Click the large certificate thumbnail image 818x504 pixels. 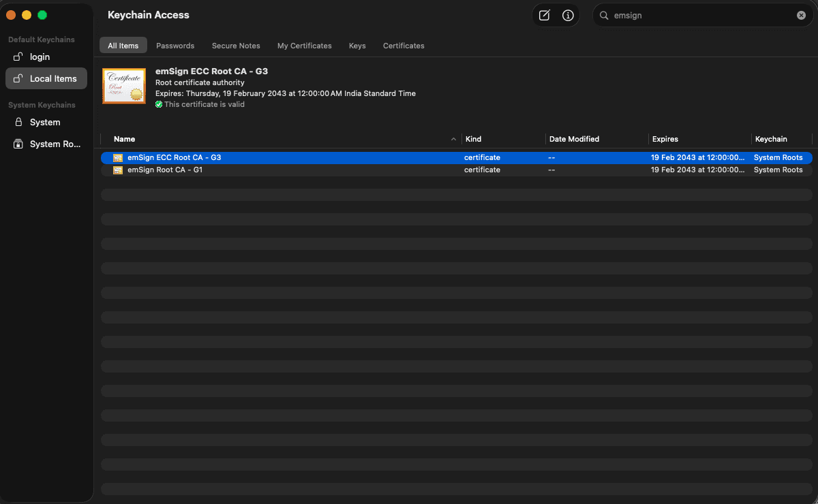point(123,86)
